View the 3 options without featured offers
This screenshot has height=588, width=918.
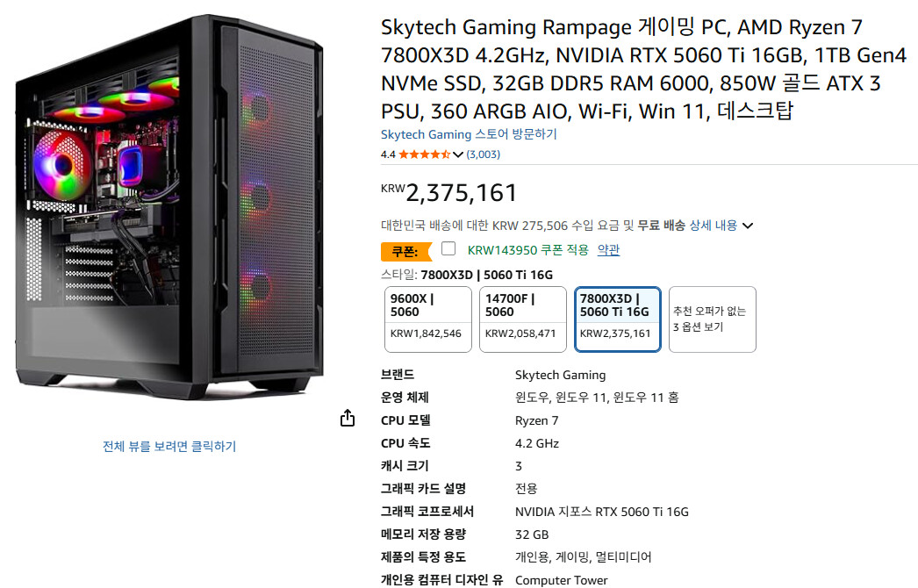tap(713, 319)
